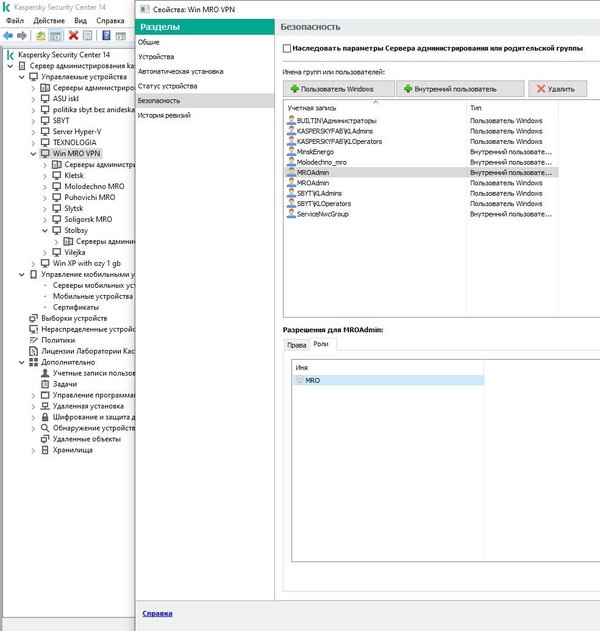Image resolution: width=600 pixels, height=631 pixels.
Task: Click the user icon for Учетные записи
Action: [x=44, y=373]
